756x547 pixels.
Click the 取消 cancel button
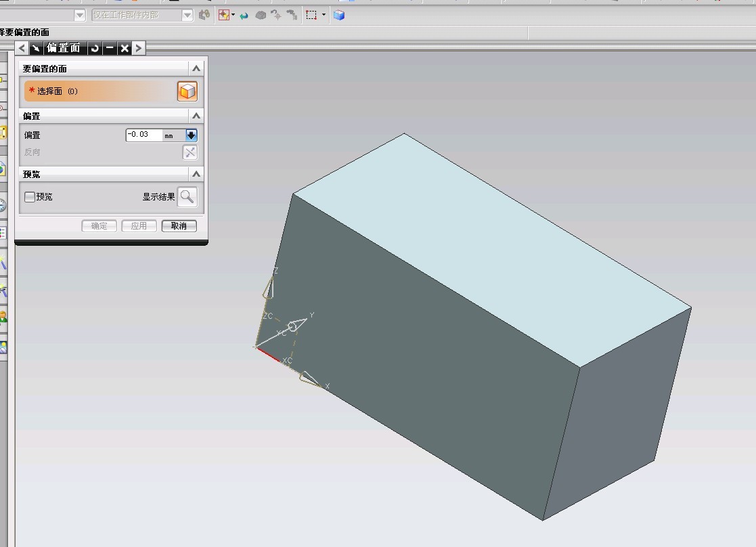[x=179, y=225]
